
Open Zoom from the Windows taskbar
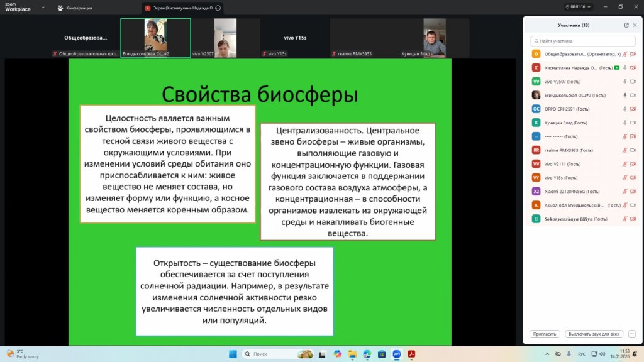pyautogui.click(x=397, y=354)
